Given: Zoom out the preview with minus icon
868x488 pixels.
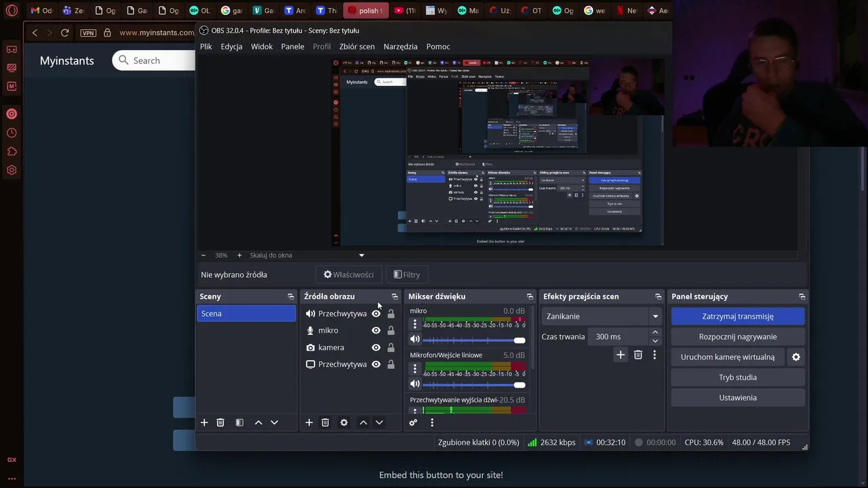Looking at the screenshot, I should (203, 256).
